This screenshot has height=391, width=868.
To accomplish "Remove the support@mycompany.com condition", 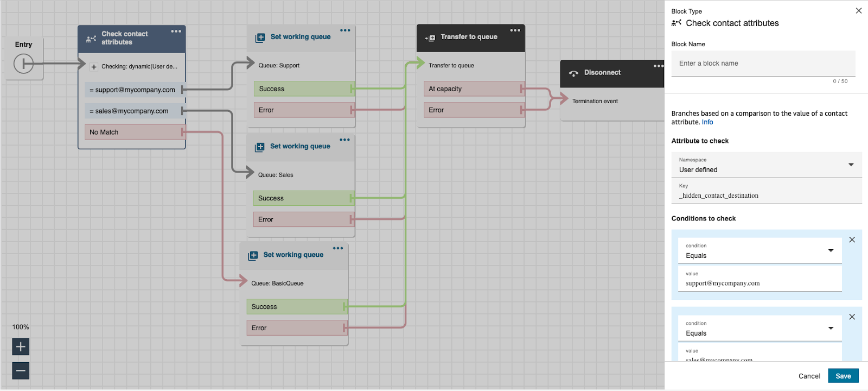I will (x=852, y=239).
